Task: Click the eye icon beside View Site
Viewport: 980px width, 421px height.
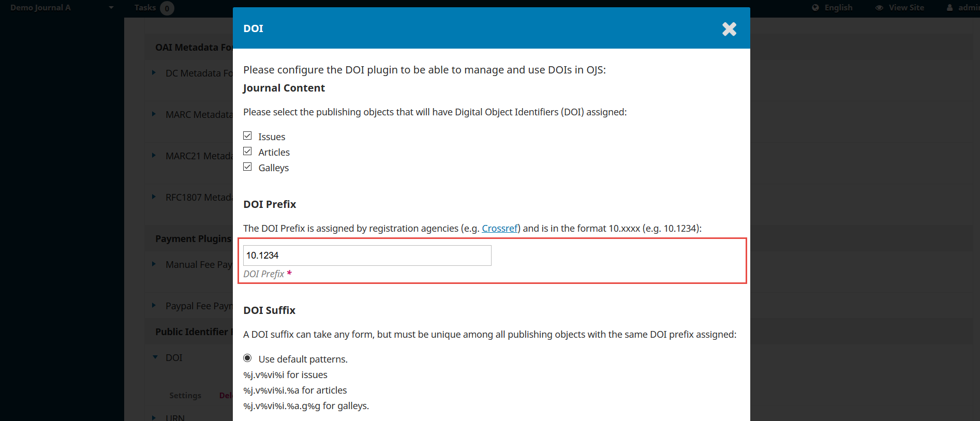Action: coord(879,8)
